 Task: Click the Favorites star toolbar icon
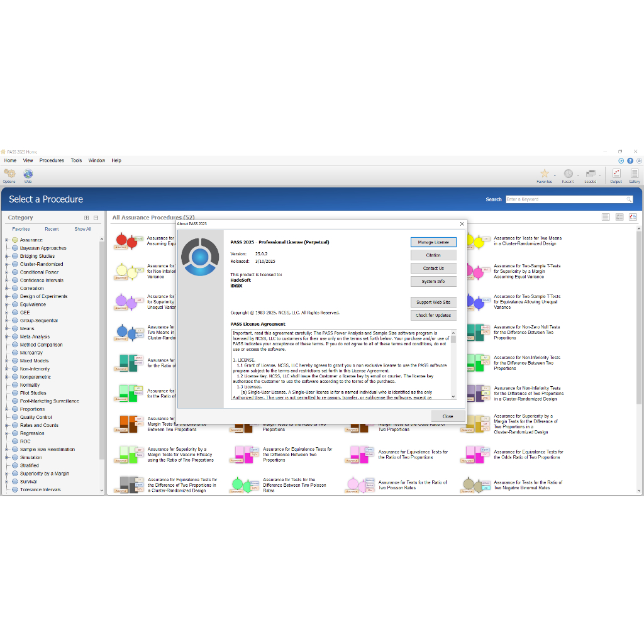click(544, 176)
